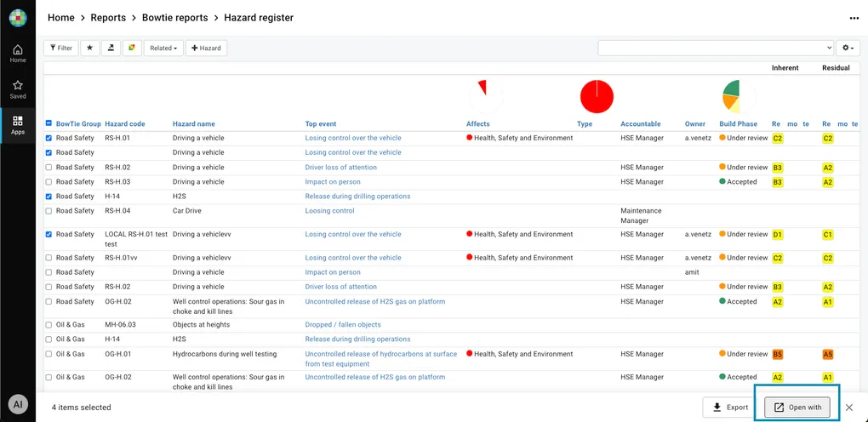The width and height of the screenshot is (868, 422).
Task: Navigate to Reports breadcrumb
Action: pos(109,18)
